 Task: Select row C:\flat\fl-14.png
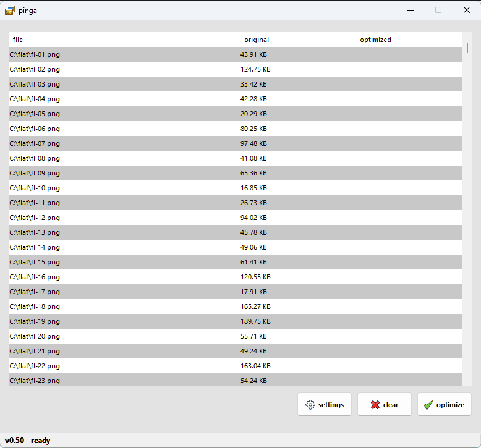[x=236, y=247]
